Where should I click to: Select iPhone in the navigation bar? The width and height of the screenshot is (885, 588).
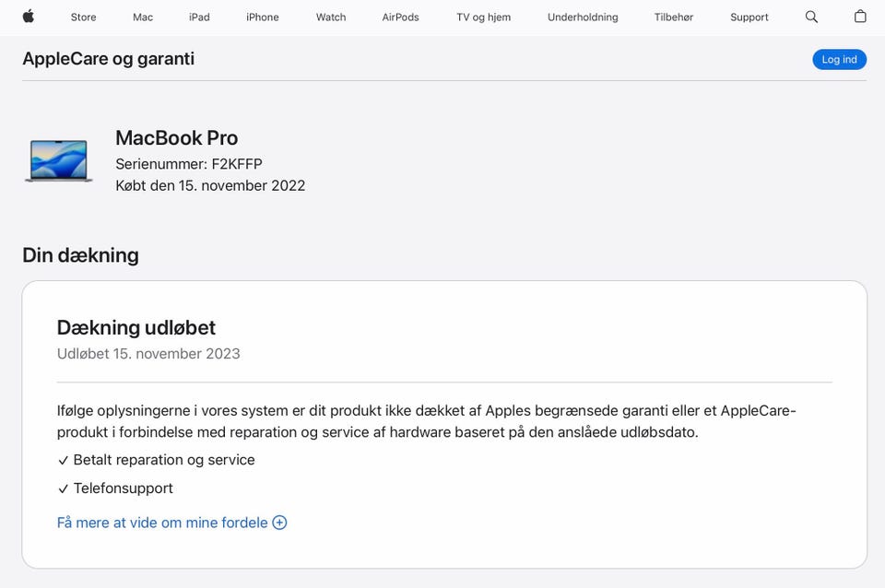click(x=263, y=17)
